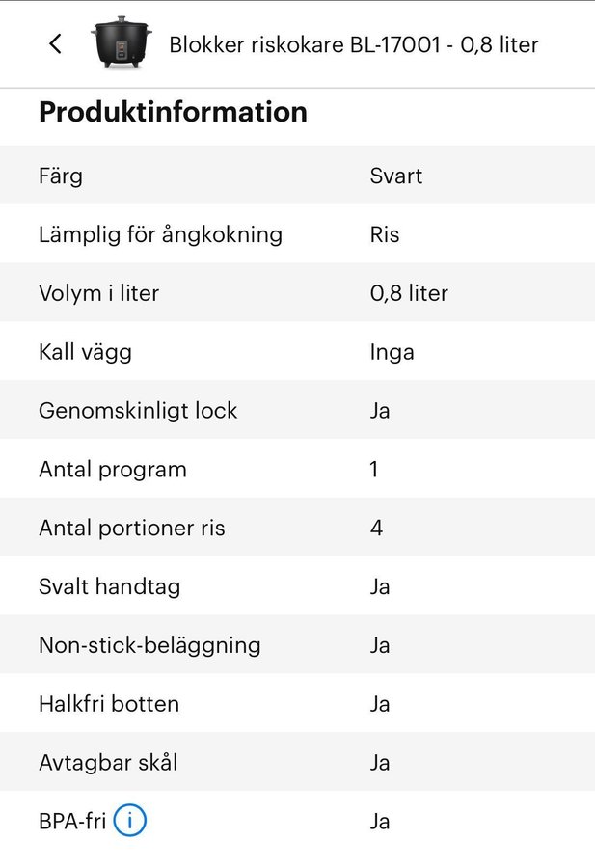Tap the Halkfri botten label
The width and height of the screenshot is (595, 868).
[108, 704]
